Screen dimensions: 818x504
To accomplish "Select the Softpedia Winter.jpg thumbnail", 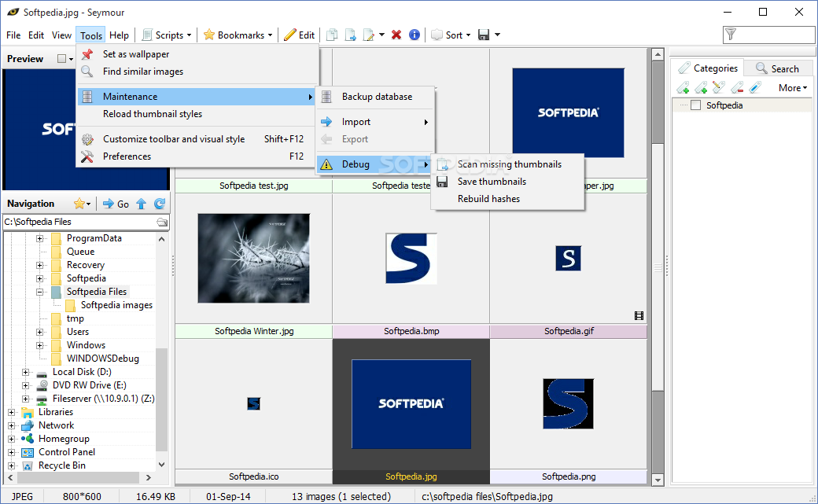I will point(253,258).
